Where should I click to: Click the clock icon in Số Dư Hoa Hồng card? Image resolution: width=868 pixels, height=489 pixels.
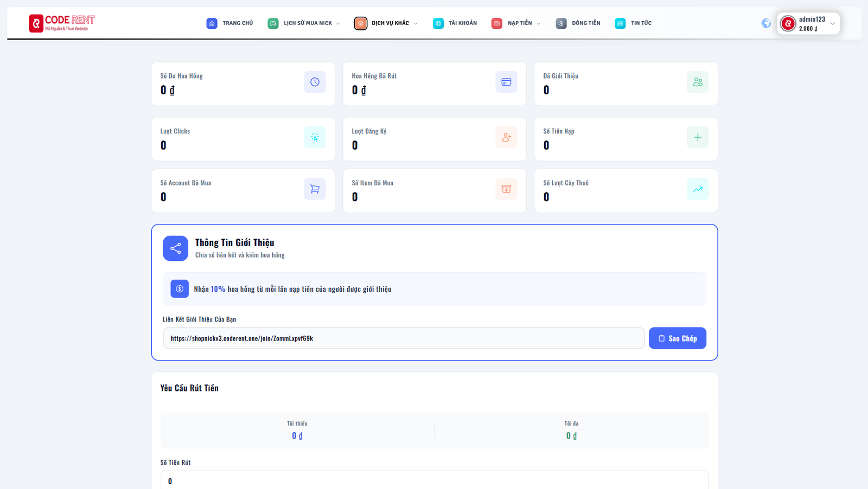coord(315,82)
